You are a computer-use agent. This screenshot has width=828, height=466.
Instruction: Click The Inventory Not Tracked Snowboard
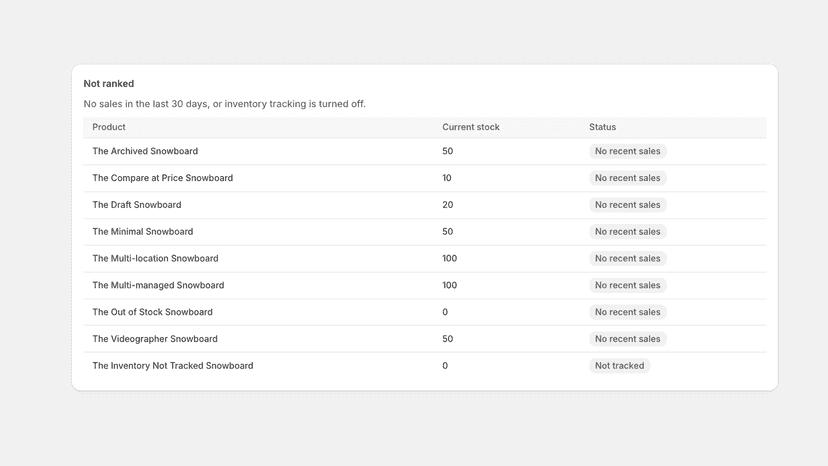[173, 366]
